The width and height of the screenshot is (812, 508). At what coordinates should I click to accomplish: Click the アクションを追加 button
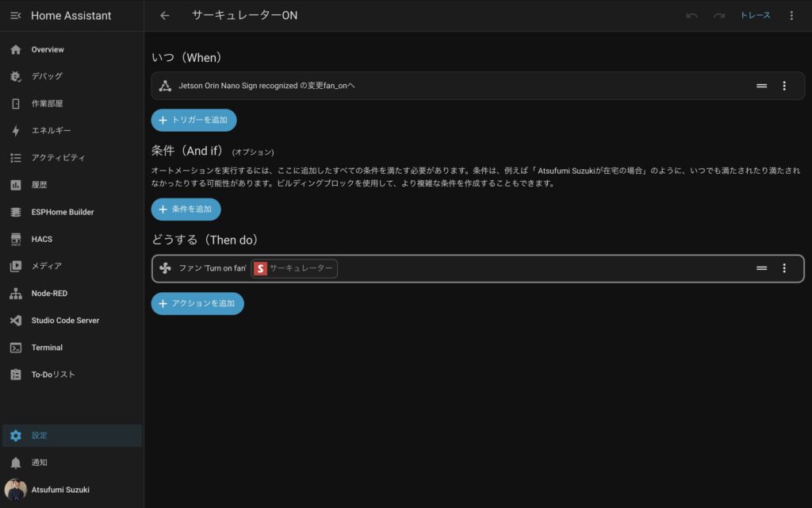pyautogui.click(x=197, y=303)
